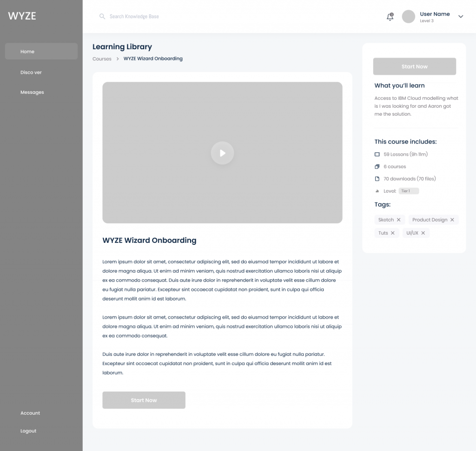Image resolution: width=476 pixels, height=451 pixels.
Task: Click the UI/UX tag label
Action: (x=412, y=233)
